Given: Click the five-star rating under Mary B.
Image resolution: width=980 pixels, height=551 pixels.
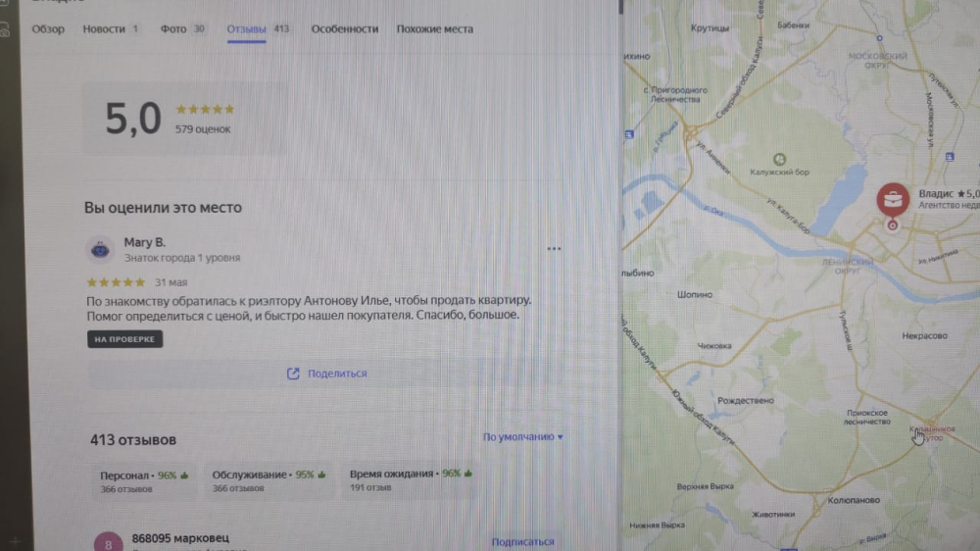Looking at the screenshot, I should (117, 282).
